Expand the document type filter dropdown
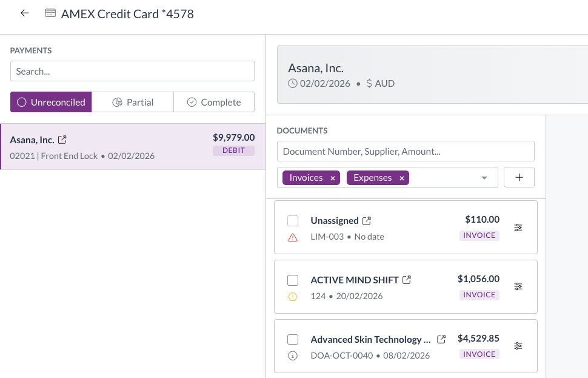This screenshot has width=588, height=378. (484, 178)
